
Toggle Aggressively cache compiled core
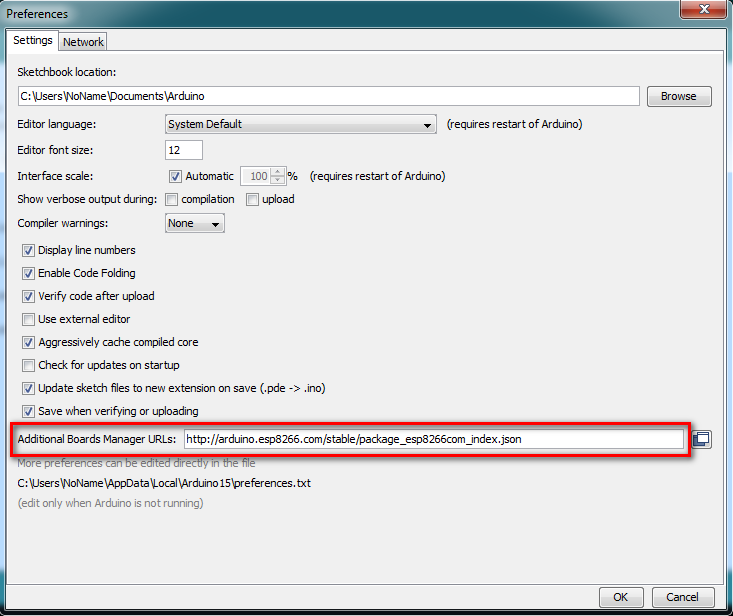(x=28, y=343)
